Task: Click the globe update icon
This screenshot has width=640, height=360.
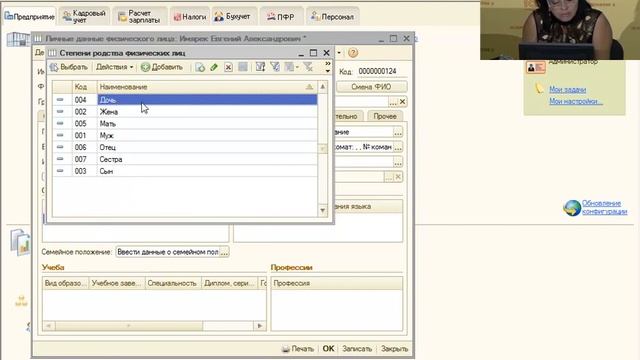Action: pos(572,208)
